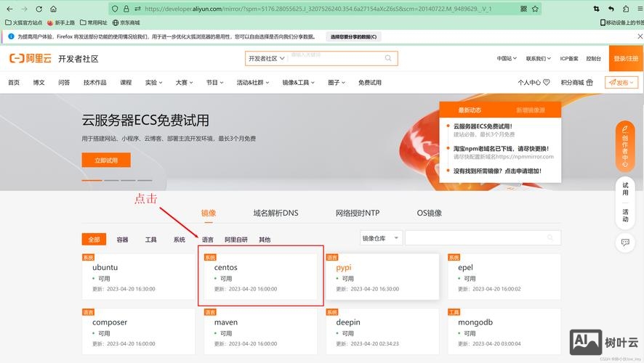Open the 镜像仓库 combo box
Image resolution: width=644 pixels, height=363 pixels.
tap(381, 238)
